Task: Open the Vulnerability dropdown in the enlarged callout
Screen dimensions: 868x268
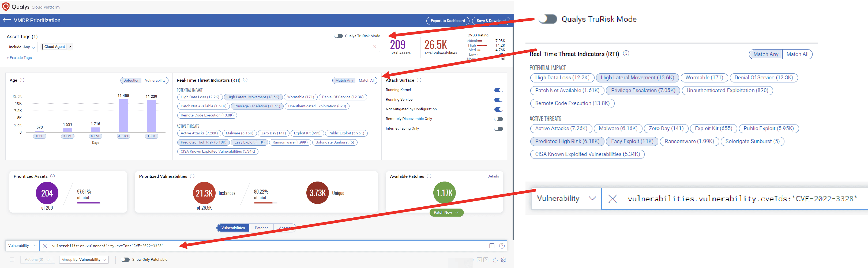Action: (x=566, y=199)
